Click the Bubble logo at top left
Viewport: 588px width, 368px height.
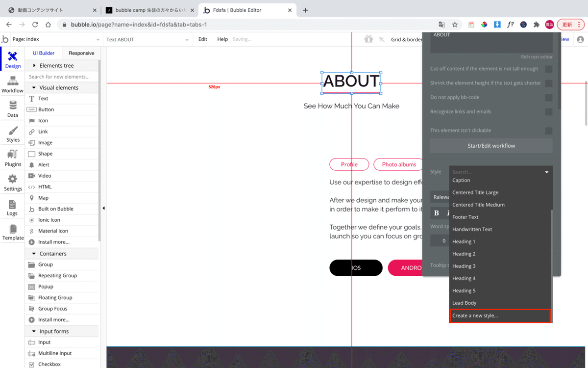[5, 39]
